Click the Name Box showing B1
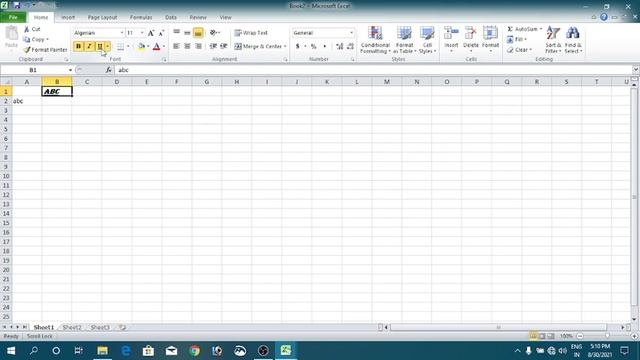 (34, 70)
